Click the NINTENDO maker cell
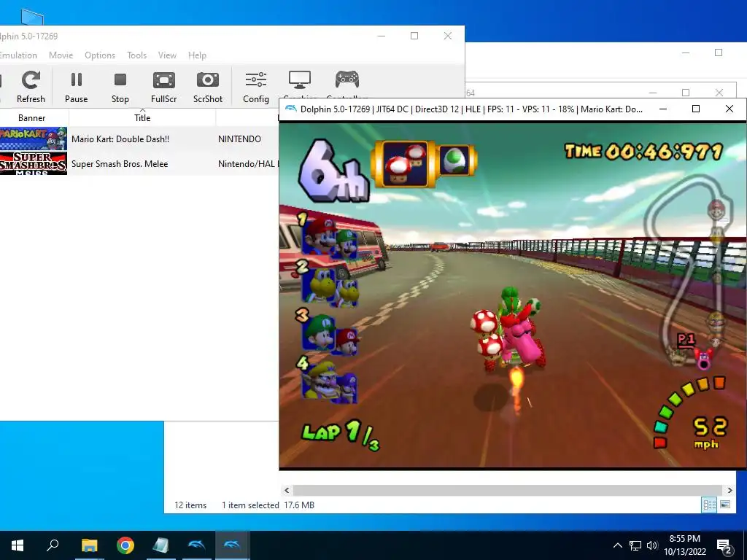The image size is (747, 560). [239, 139]
